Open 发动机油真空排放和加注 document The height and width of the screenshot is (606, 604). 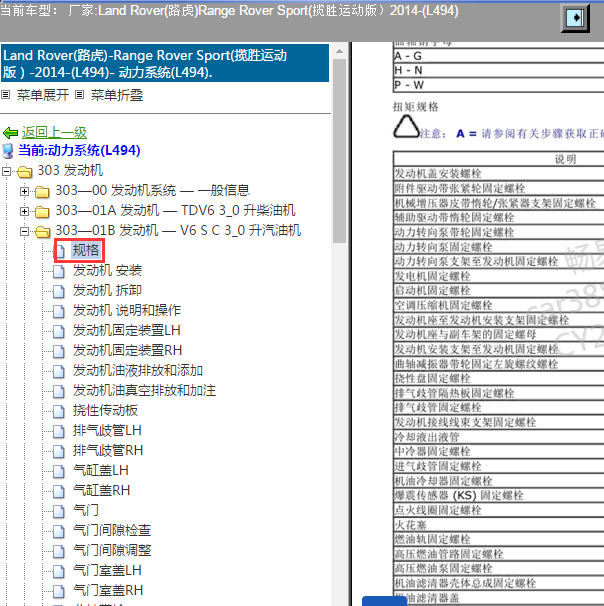145,391
